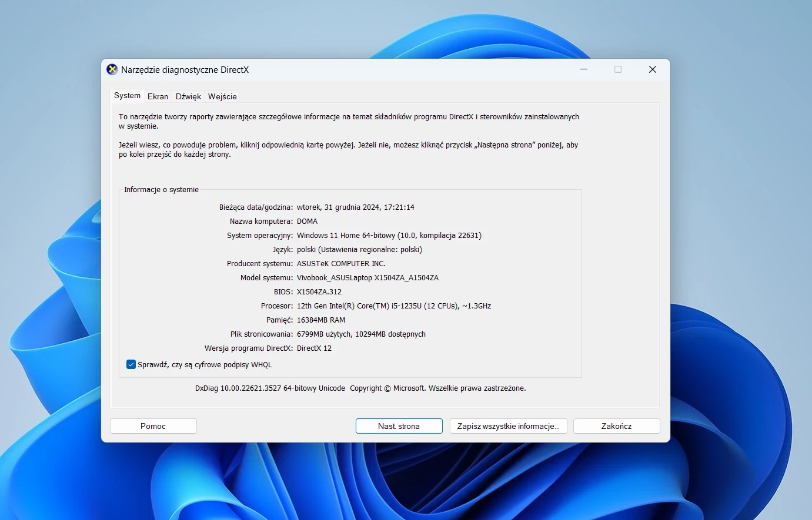Click the 'Model systemu:' label
Image resolution: width=812 pixels, height=520 pixels.
[266, 278]
